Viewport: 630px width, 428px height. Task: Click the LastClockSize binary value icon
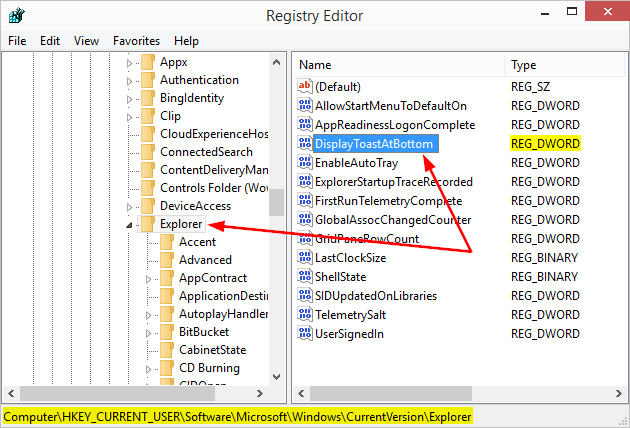[305, 258]
